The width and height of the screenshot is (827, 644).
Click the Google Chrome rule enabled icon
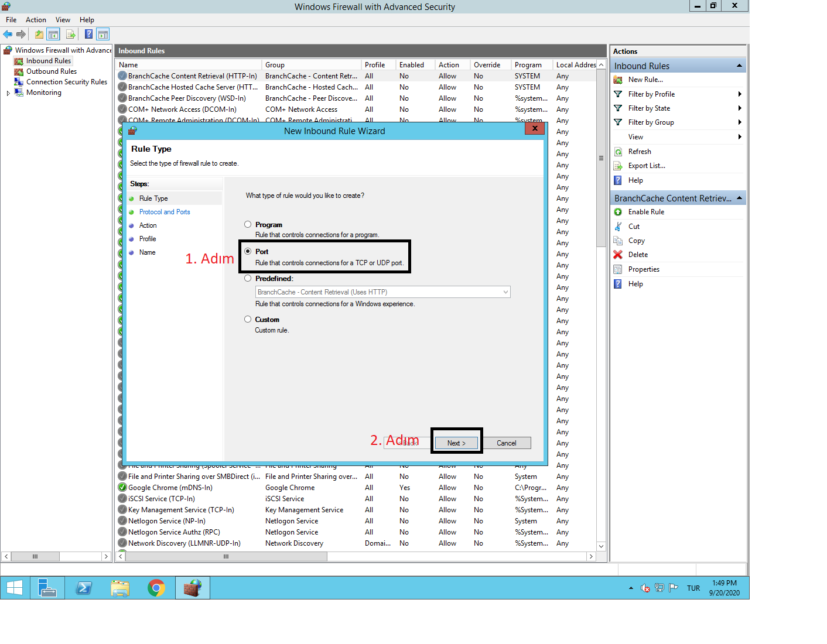(122, 488)
